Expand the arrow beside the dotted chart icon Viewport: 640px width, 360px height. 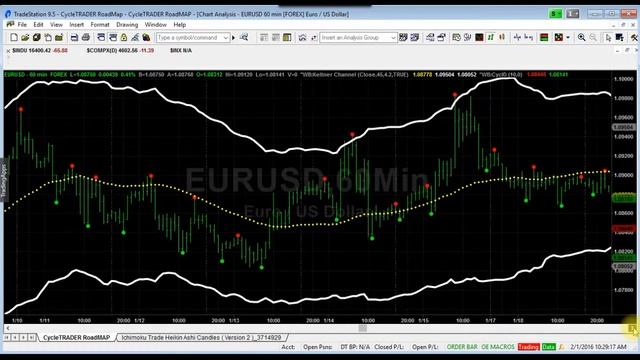568,38
